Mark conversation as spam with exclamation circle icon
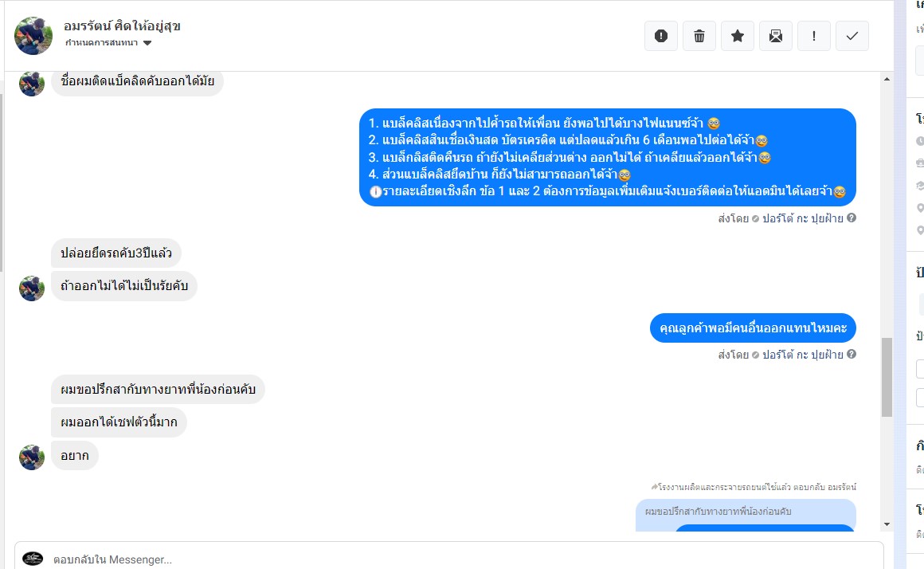The width and height of the screenshot is (924, 569). point(661,36)
